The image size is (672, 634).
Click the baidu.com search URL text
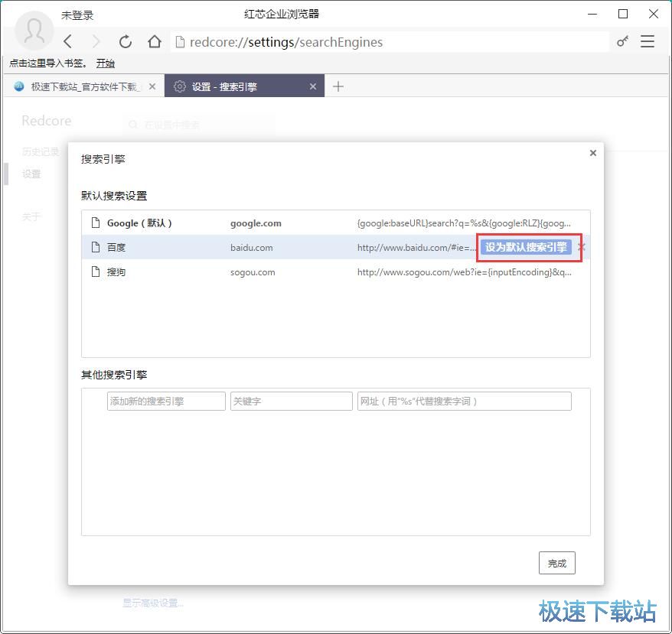pyautogui.click(x=416, y=248)
